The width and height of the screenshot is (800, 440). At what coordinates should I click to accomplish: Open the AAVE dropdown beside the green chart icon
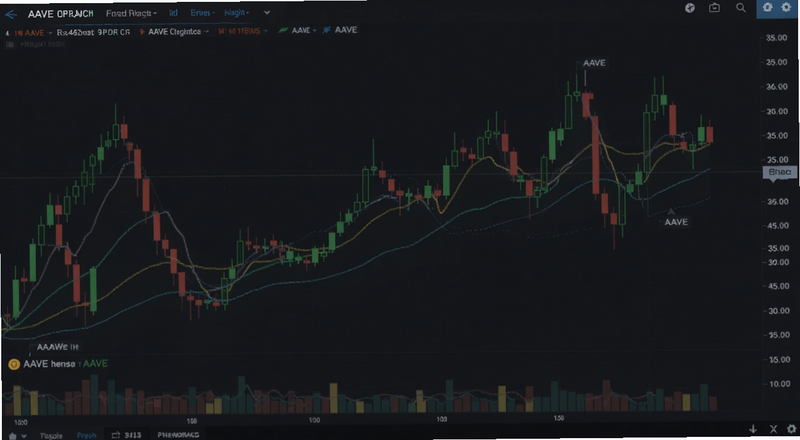click(304, 31)
